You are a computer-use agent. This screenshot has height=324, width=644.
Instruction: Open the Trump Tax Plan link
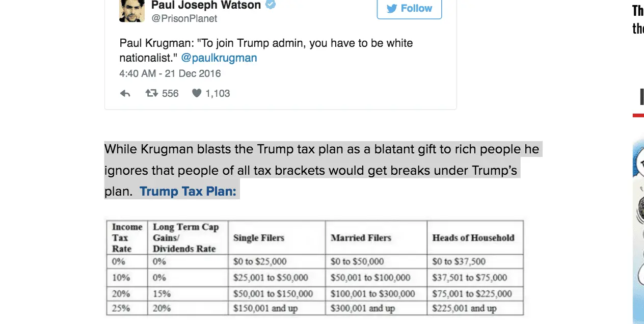[188, 192]
